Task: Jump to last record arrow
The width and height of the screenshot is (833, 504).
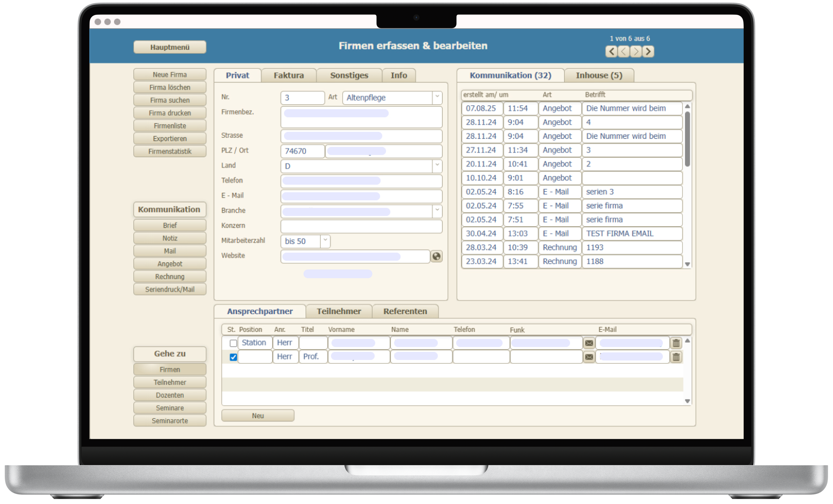Action: (x=648, y=51)
